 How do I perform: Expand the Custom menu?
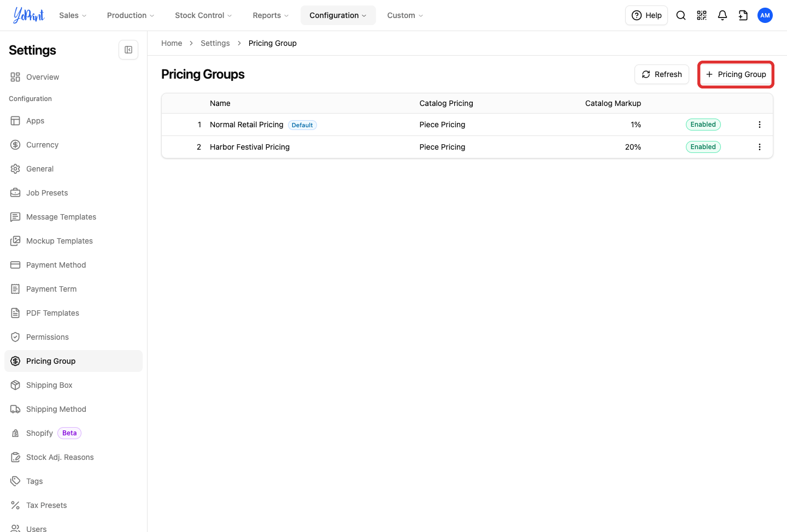point(405,15)
